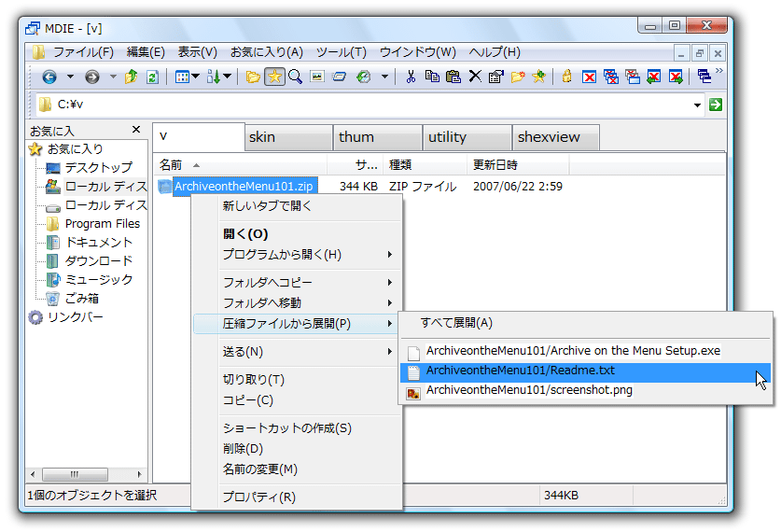The image size is (781, 532).
Task: Click the black X Delete toolbar icon
Action: [475, 77]
